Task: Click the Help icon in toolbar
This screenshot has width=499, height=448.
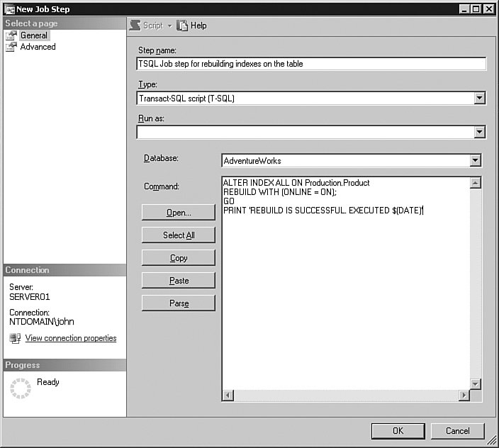Action: [183, 26]
